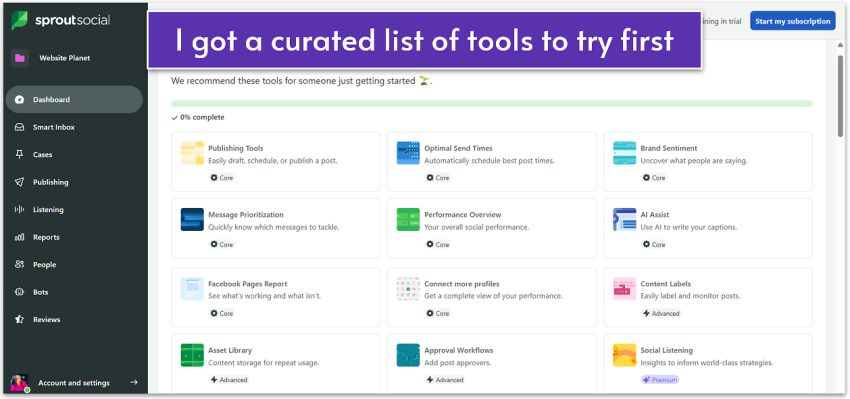Image resolution: width=850 pixels, height=399 pixels.
Task: Click the Sprout Social leaf logo
Action: [21, 21]
